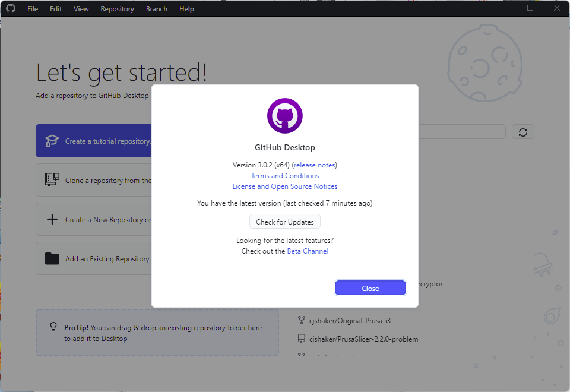Click the Check for Updates button
This screenshot has width=570, height=392.
(284, 222)
